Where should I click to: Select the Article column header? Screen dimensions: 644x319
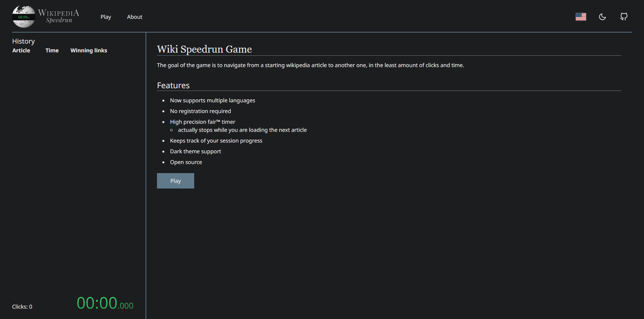tap(21, 50)
